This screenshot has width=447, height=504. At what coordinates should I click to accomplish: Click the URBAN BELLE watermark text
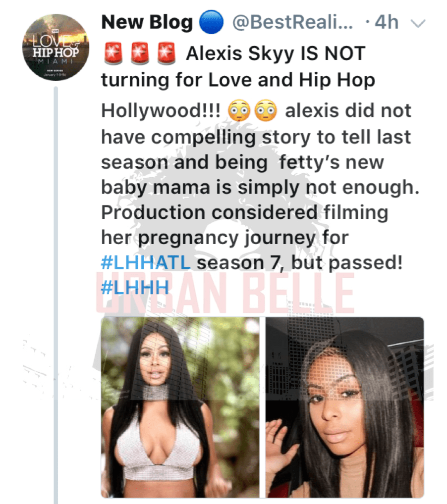[225, 293]
